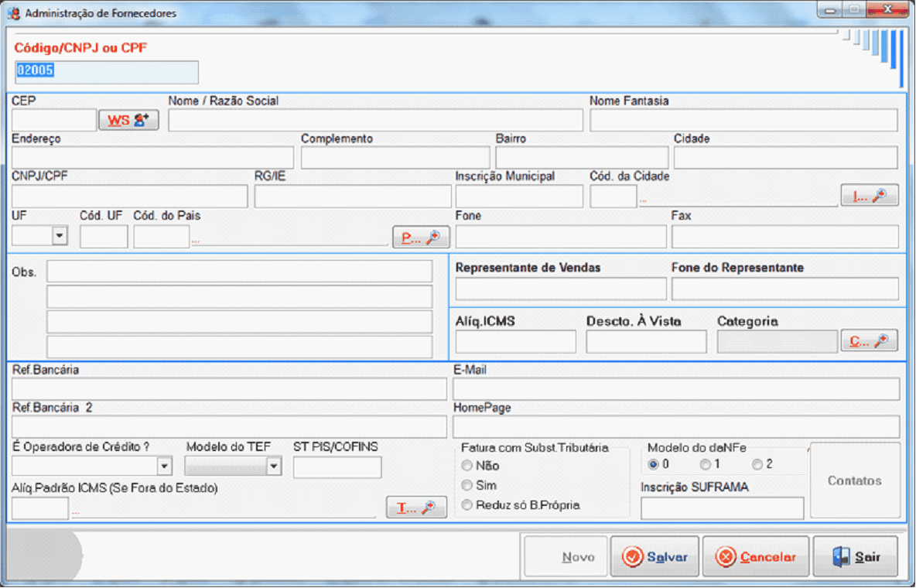Screen dimensions: 916x588
Task: Select 'Não' for Fatura com Subst.Tributária
Action: coord(467,466)
